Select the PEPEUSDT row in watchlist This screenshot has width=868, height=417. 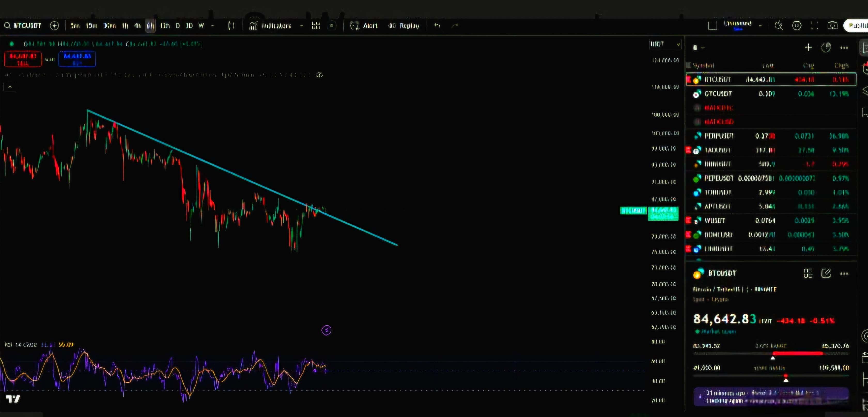[771, 178]
